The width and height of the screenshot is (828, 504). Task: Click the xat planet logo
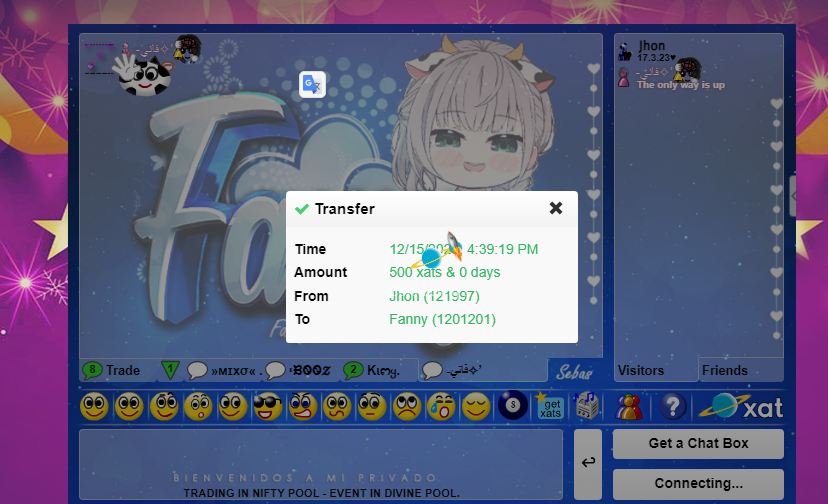pos(741,407)
